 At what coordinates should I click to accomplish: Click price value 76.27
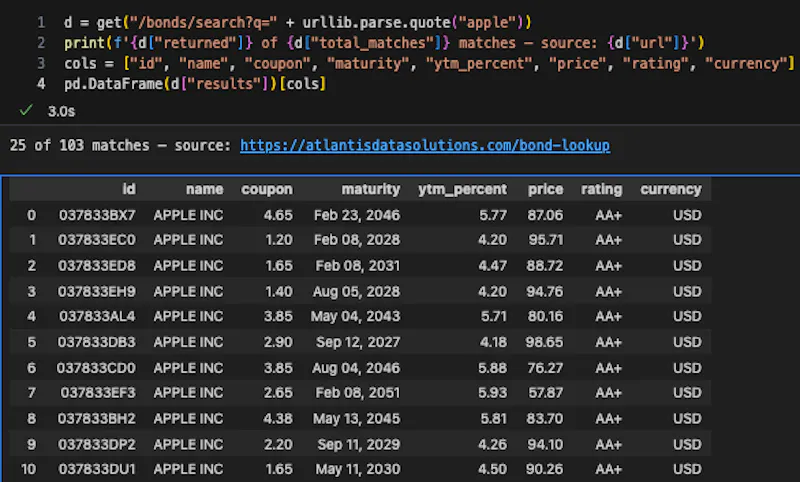(545, 368)
